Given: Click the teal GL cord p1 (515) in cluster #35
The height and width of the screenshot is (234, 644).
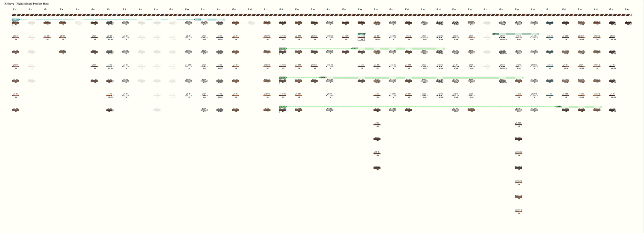Looking at the screenshot, I should click(x=550, y=23).
